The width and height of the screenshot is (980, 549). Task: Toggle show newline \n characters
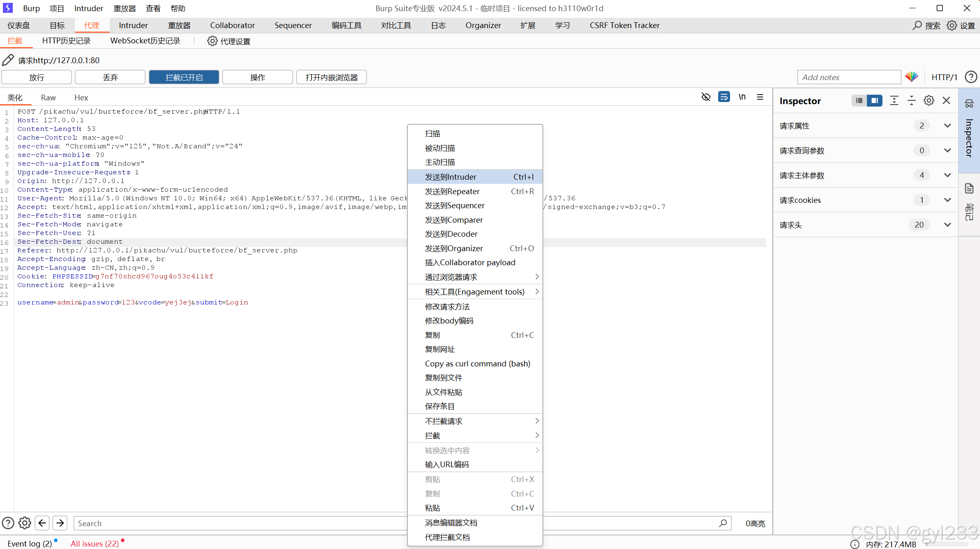(742, 97)
